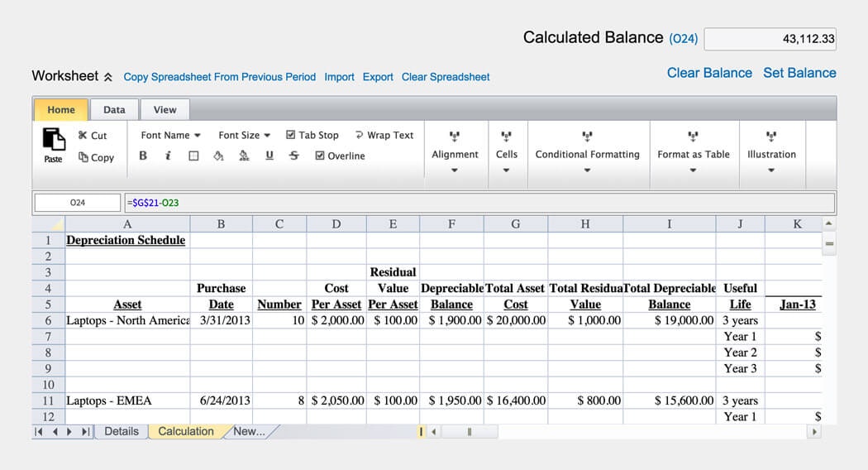Choose the font color tool

244,156
